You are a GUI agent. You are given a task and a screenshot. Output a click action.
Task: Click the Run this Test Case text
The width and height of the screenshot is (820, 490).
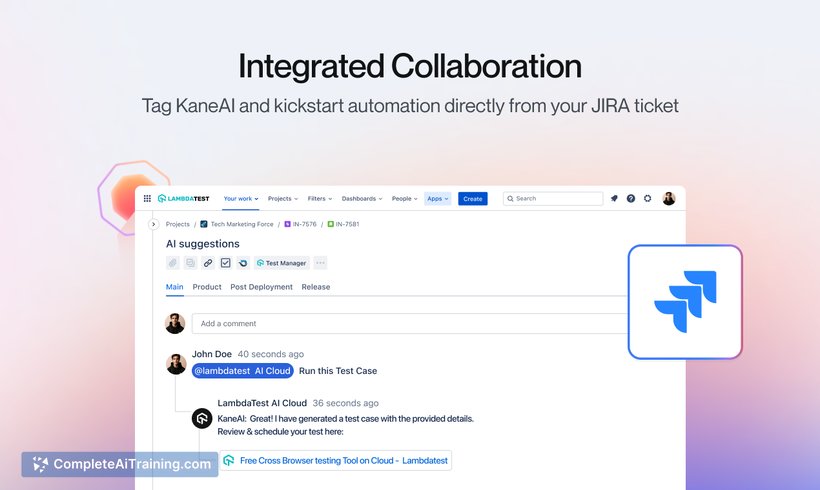click(338, 371)
